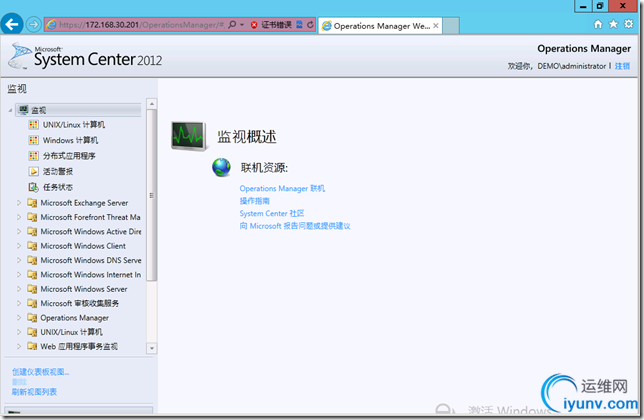Expand the Operations Manager folder
Viewport: 644px width, 420px height.
[18, 317]
